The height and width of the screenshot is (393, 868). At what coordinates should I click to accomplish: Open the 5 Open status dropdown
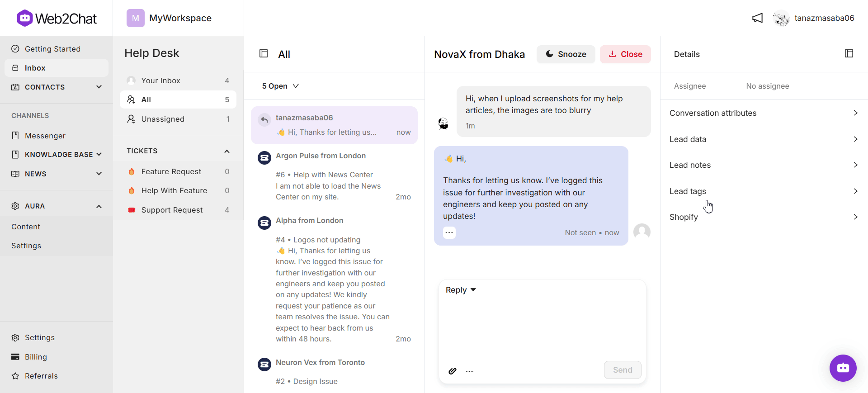[x=280, y=86]
